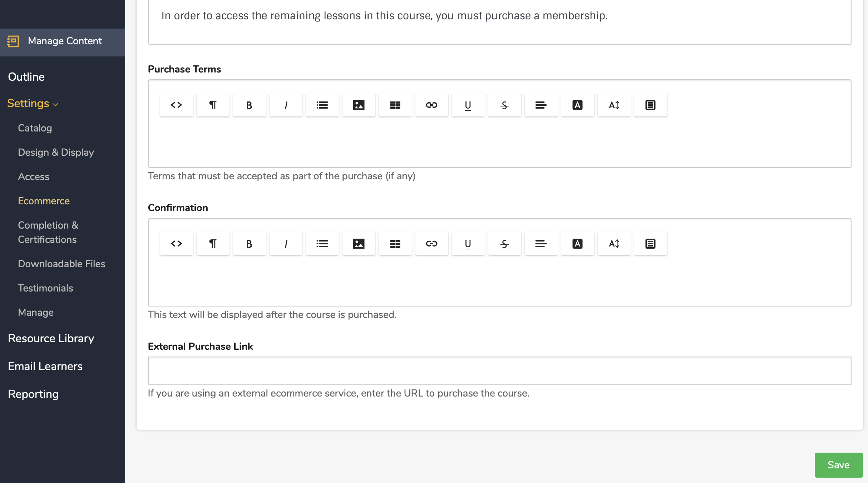Insert link in Purchase Terms editor
The width and height of the screenshot is (868, 483).
click(432, 105)
